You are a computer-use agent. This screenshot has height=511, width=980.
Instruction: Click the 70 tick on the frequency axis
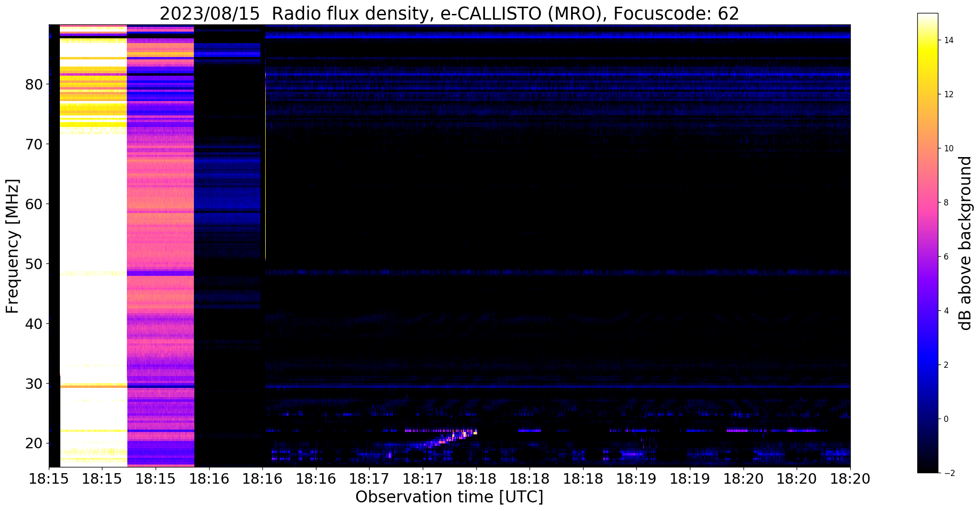[34, 144]
